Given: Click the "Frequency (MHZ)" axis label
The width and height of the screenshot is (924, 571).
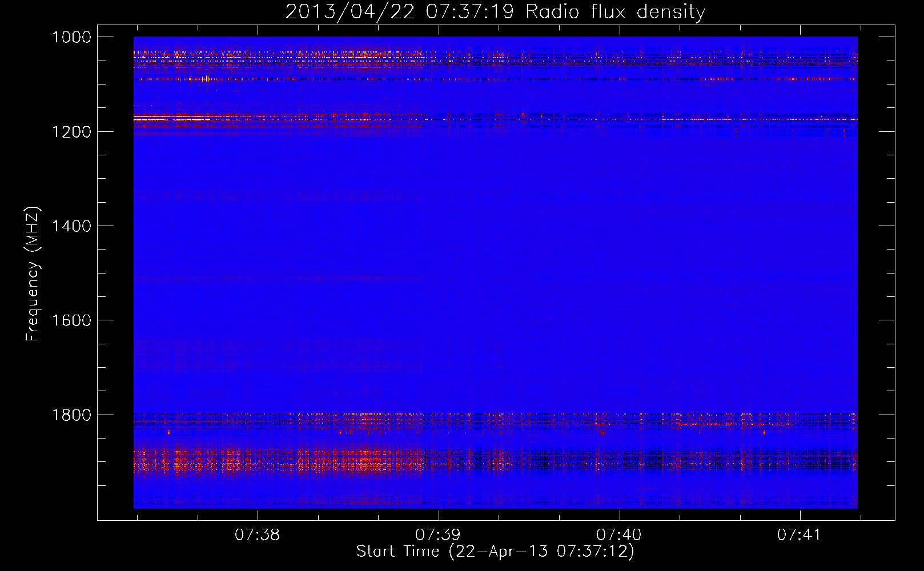Looking at the screenshot, I should click(x=33, y=274).
